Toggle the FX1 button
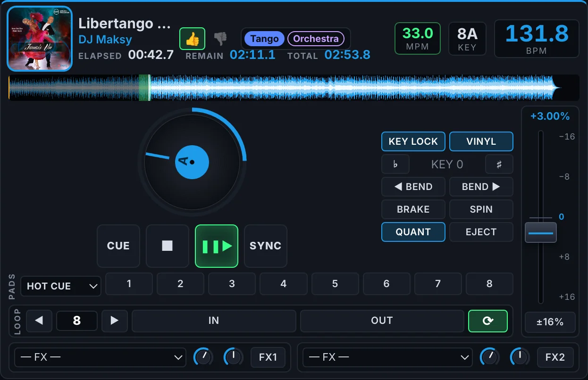 [x=268, y=357]
